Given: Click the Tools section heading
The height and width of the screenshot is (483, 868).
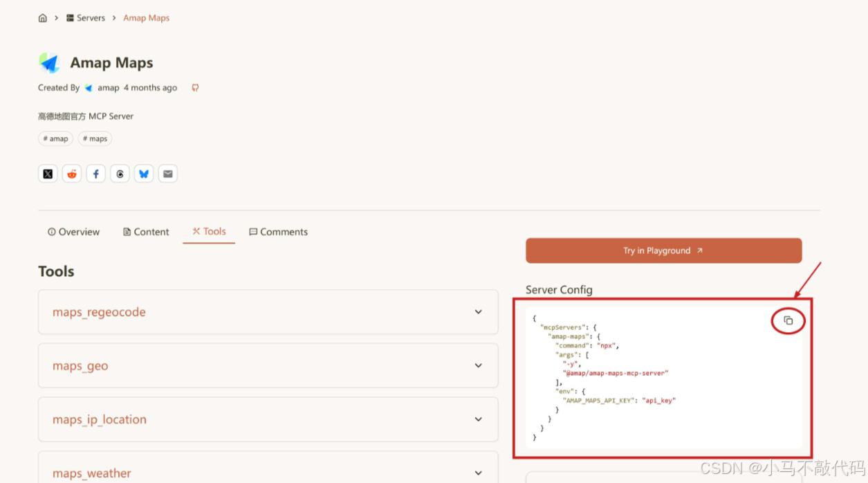Looking at the screenshot, I should pos(56,271).
